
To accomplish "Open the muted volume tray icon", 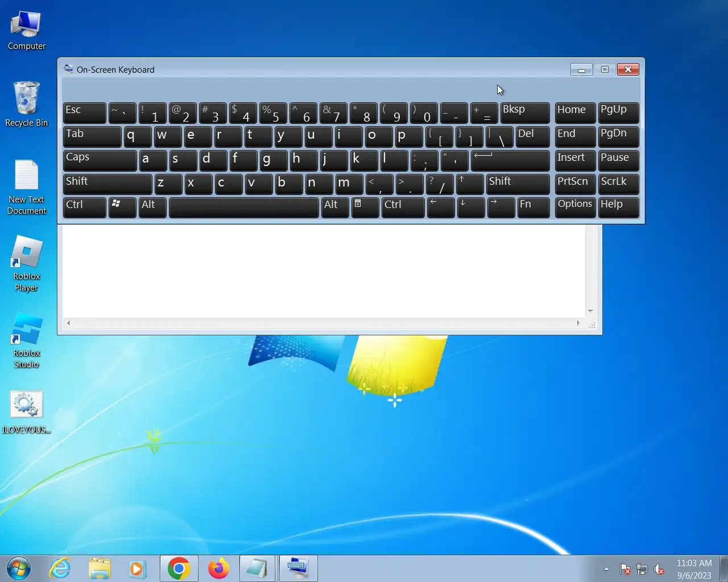I will click(x=659, y=569).
